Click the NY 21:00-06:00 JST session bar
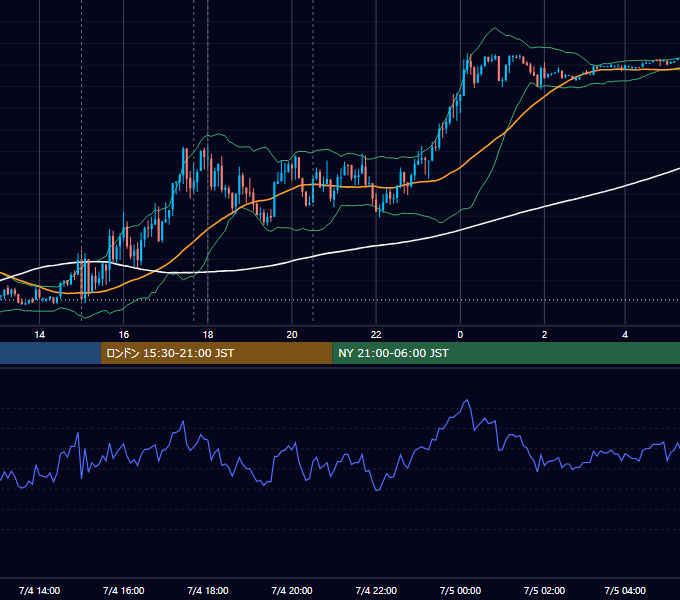This screenshot has width=680, height=600. [x=506, y=353]
